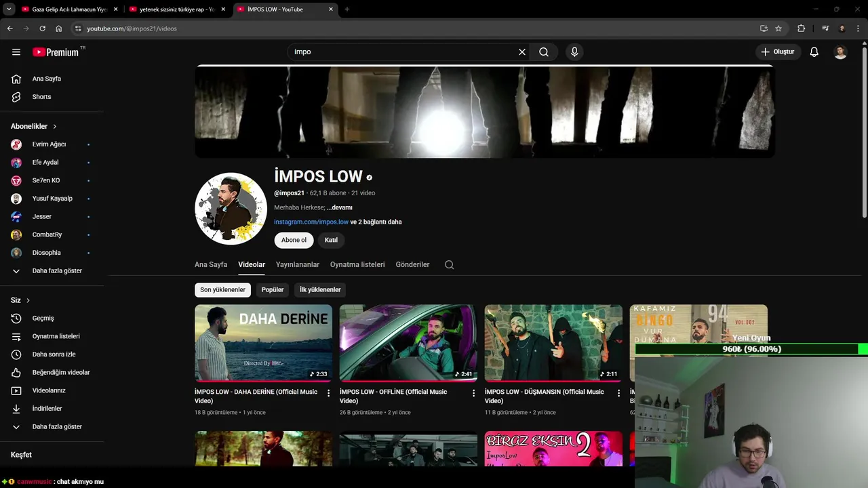Open Yusuf Kayaalp subscription

(53, 199)
